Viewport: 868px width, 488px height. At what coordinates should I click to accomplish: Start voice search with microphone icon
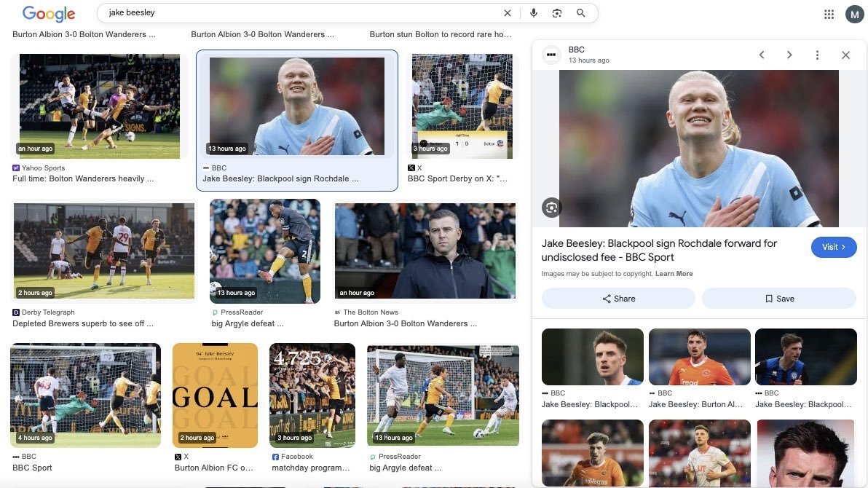pyautogui.click(x=534, y=12)
